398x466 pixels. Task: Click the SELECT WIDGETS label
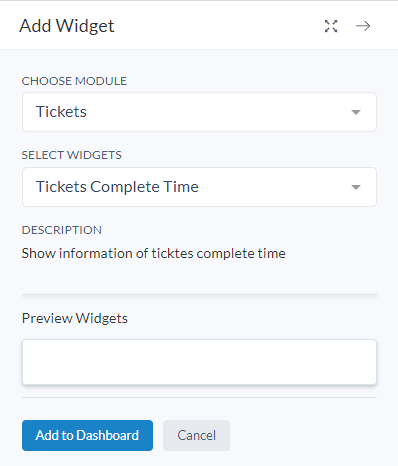click(72, 155)
